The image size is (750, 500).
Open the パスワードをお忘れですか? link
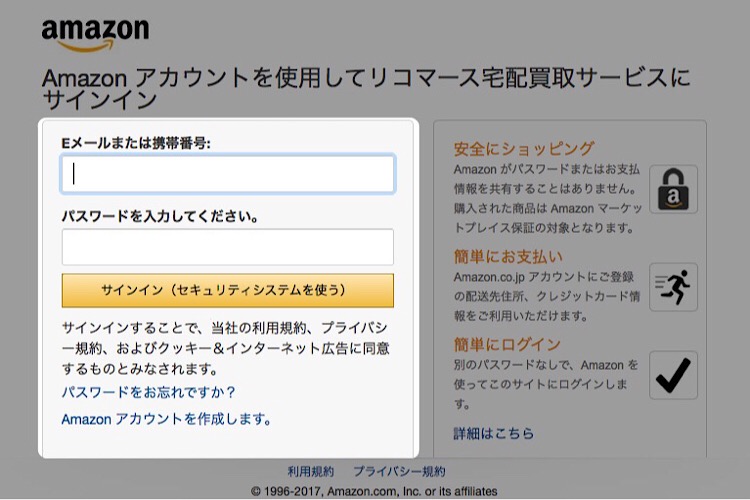(x=148, y=392)
